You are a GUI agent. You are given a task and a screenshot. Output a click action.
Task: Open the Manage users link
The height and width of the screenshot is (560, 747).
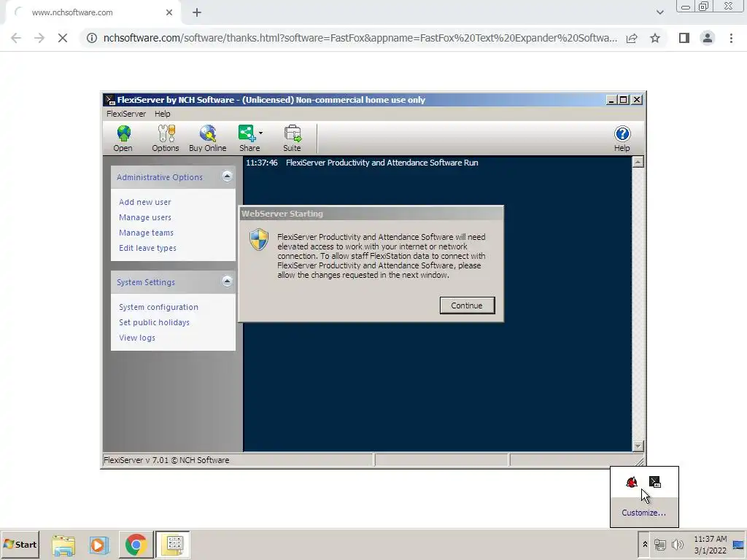[145, 217]
